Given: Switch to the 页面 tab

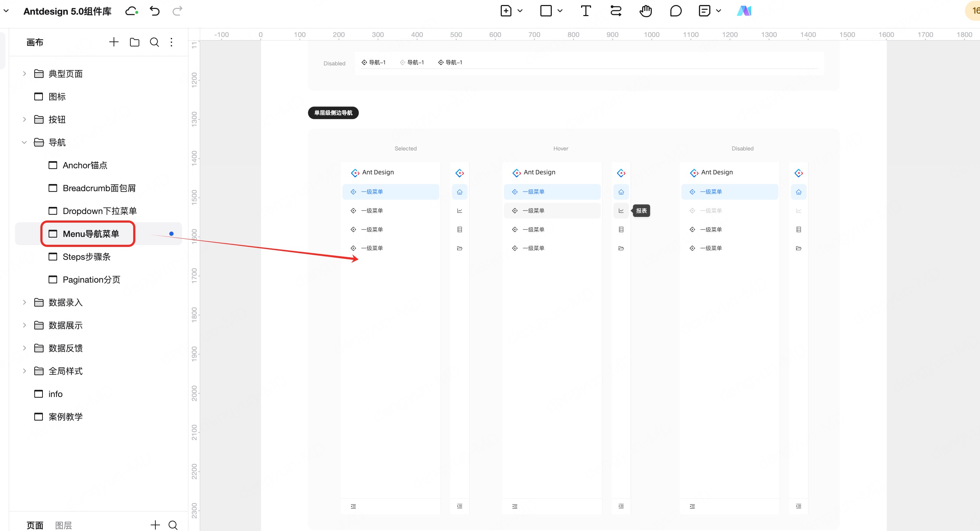Looking at the screenshot, I should (x=35, y=525).
